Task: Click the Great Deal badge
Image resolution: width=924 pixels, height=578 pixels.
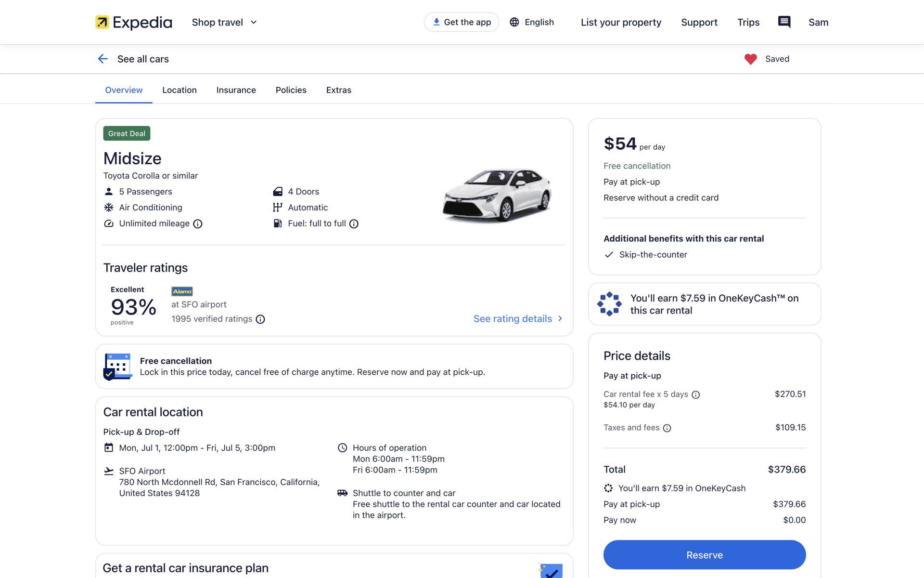Action: (x=127, y=133)
